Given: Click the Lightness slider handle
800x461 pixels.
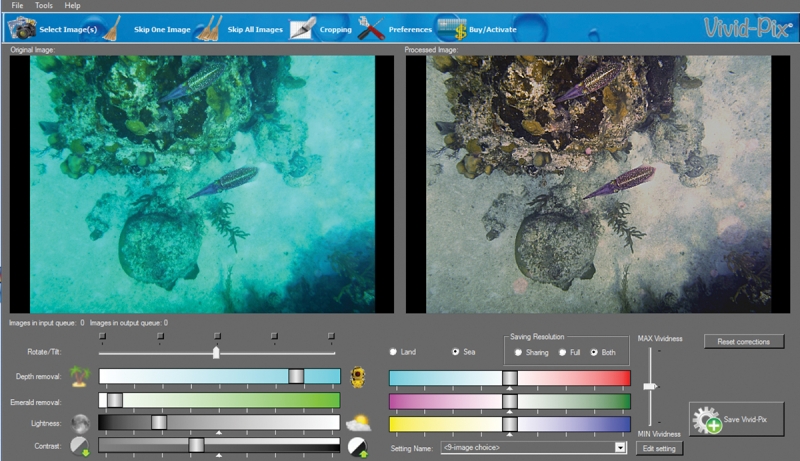Looking at the screenshot, I should pyautogui.click(x=159, y=422).
